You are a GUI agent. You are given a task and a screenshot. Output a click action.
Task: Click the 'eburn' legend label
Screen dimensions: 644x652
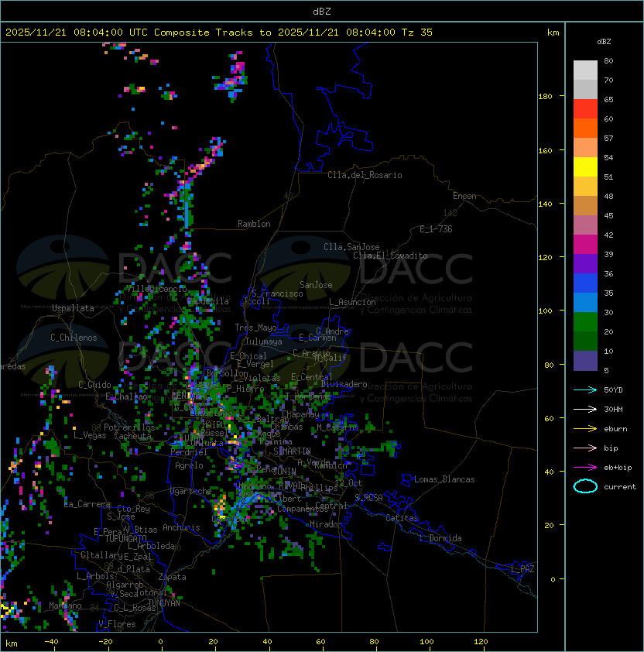pos(615,429)
